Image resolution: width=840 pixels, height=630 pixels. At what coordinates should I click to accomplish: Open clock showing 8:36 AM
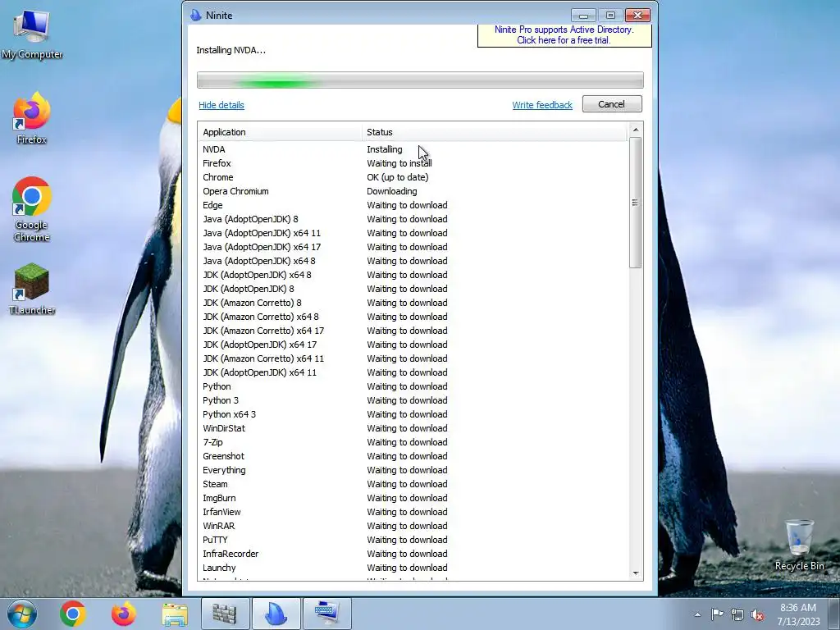[x=798, y=614]
